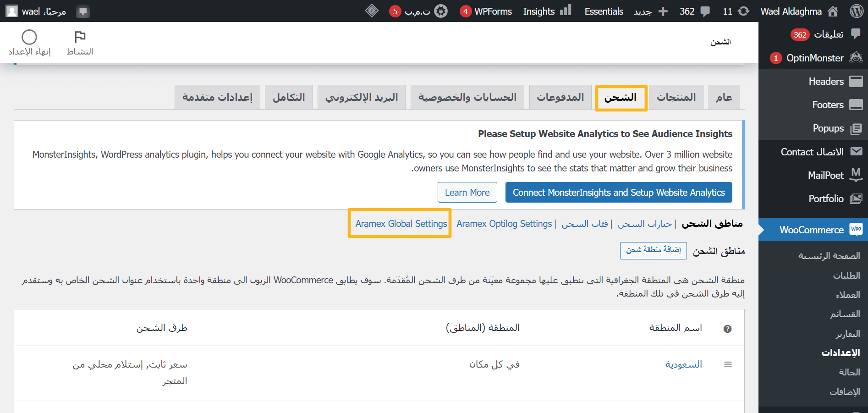Open the البريد الإلكتروني settings tab
The image size is (868, 413).
coord(361,97)
